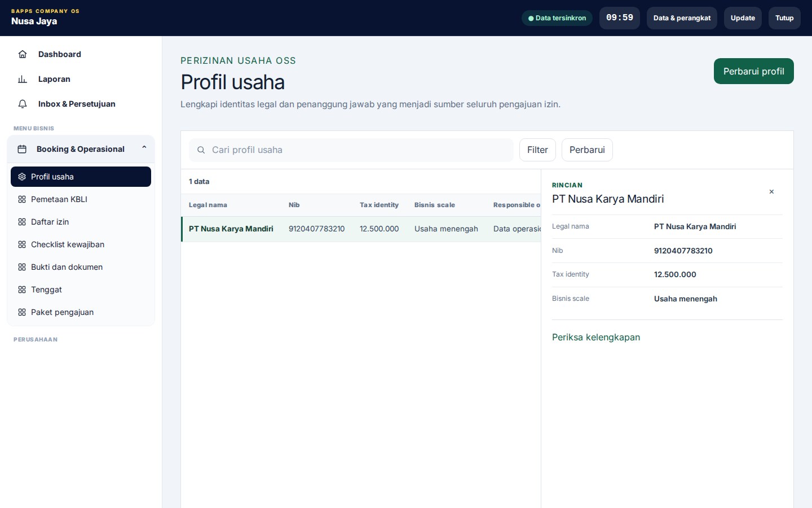Click the Nusa Jaya company name
This screenshot has height=508, width=812.
click(x=34, y=21)
